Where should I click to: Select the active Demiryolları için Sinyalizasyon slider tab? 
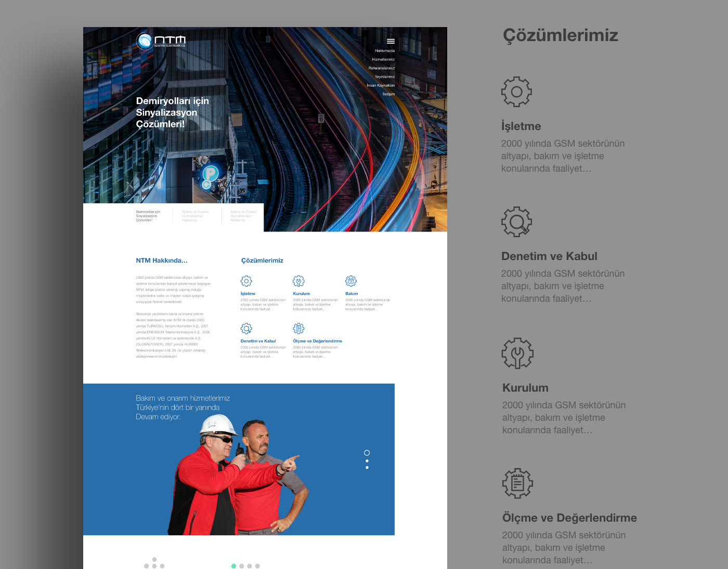pos(148,216)
